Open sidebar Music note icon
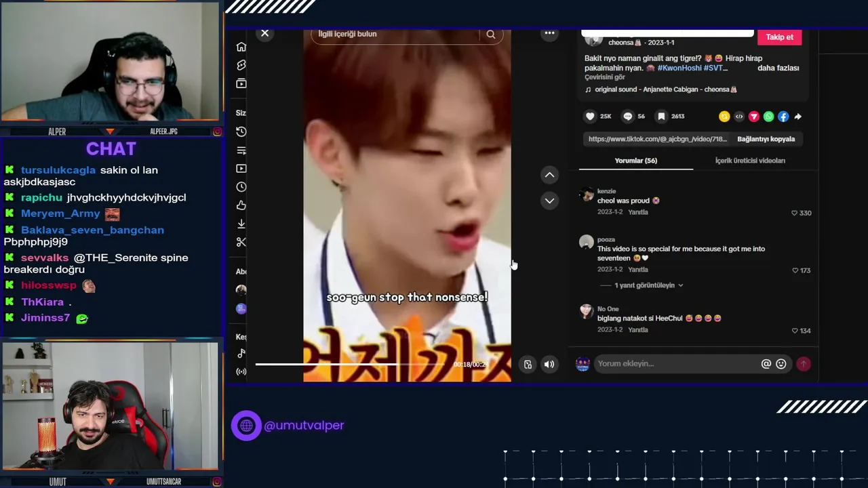 [241, 353]
